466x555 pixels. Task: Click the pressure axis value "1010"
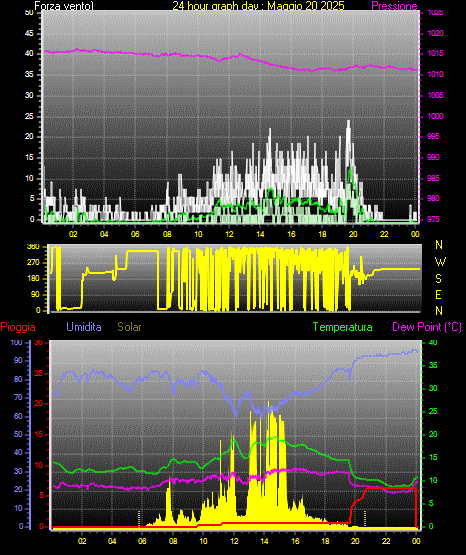click(x=435, y=74)
